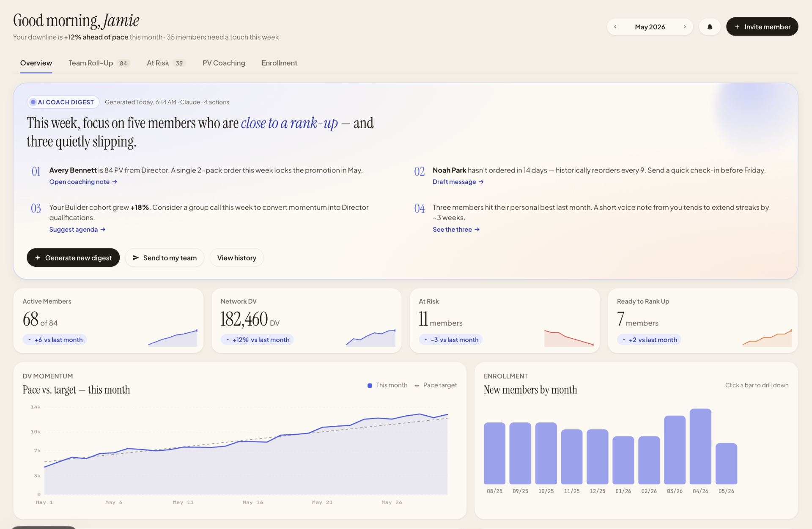Image resolution: width=812 pixels, height=529 pixels.
Task: Click the 05/26 enrollment bar
Action: [726, 463]
